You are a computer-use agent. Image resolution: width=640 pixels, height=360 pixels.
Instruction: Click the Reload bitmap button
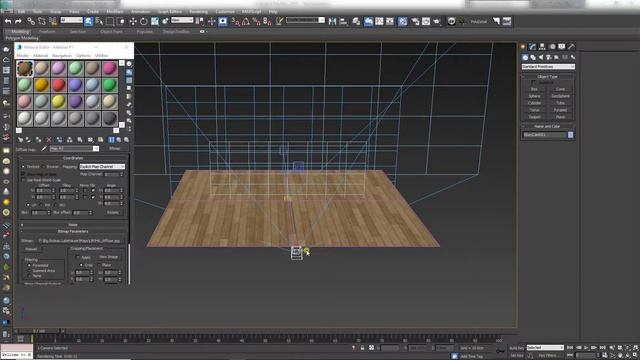(31, 249)
